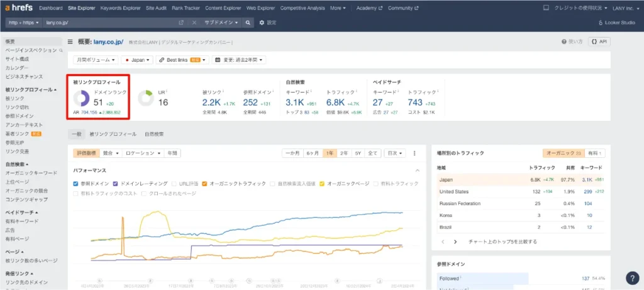The width and height of the screenshot is (644, 290).
Task: Open Looker Studio link
Action: pyautogui.click(x=617, y=23)
